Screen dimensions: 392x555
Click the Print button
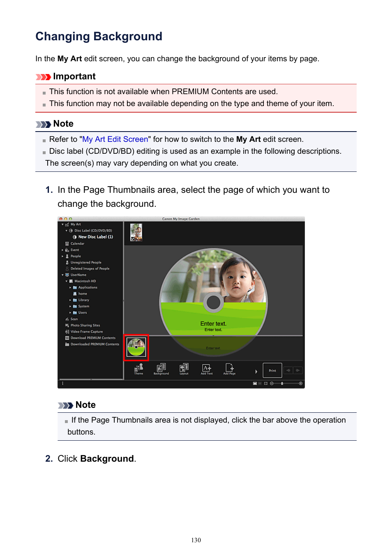(x=272, y=370)
